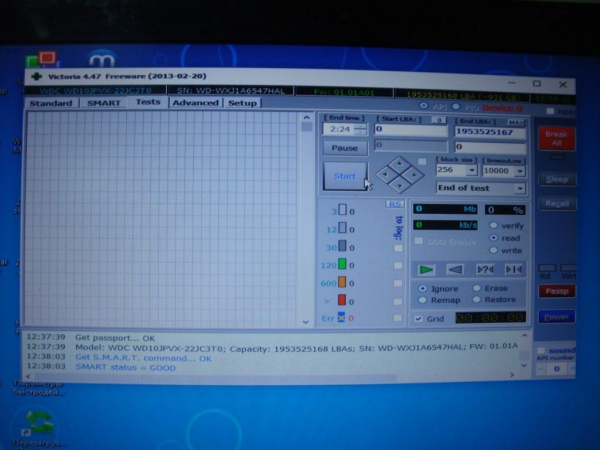Click the Start LBA input field
600x450 pixels.
tap(411, 129)
